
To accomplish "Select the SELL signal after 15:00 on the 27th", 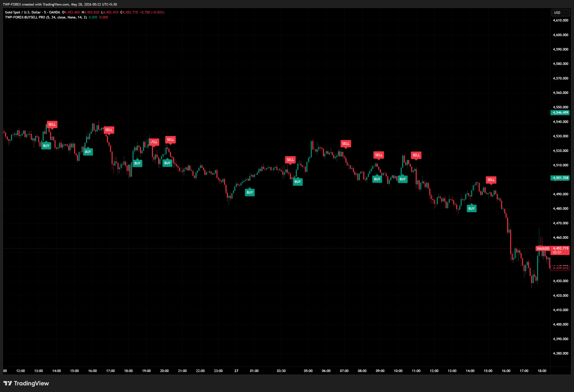I will [491, 180].
